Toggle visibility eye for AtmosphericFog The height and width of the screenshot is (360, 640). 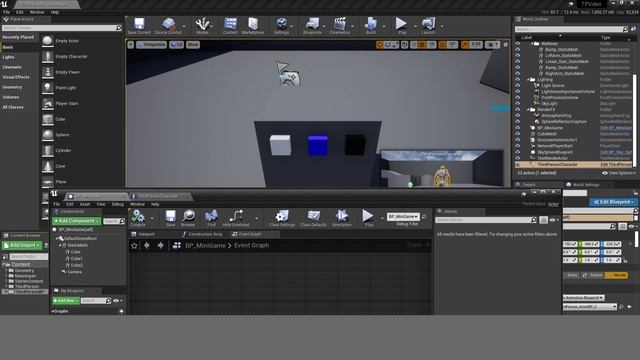(518, 116)
